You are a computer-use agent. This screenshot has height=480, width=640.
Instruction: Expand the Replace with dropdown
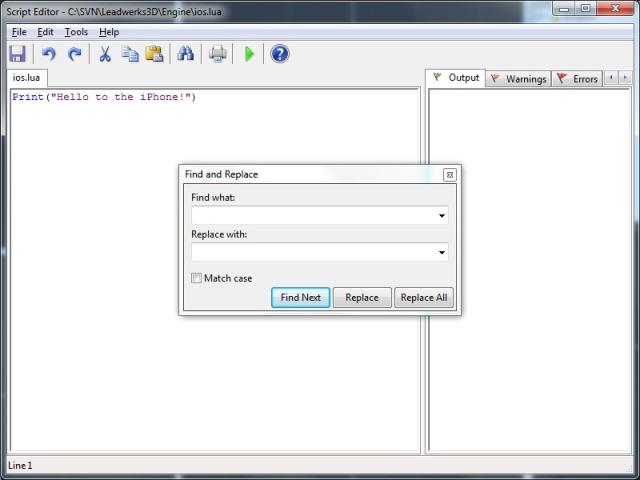click(441, 253)
